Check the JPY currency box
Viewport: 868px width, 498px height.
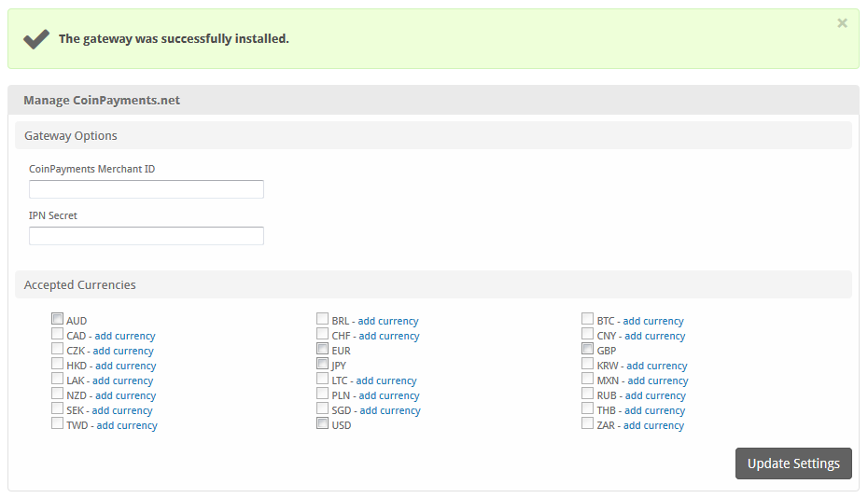coord(323,364)
